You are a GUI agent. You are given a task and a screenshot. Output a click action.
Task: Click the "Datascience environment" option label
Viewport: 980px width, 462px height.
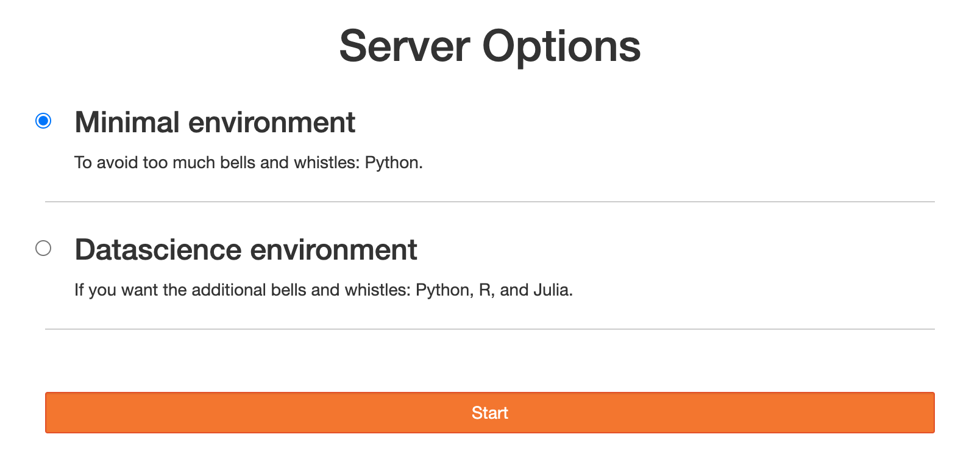[246, 249]
